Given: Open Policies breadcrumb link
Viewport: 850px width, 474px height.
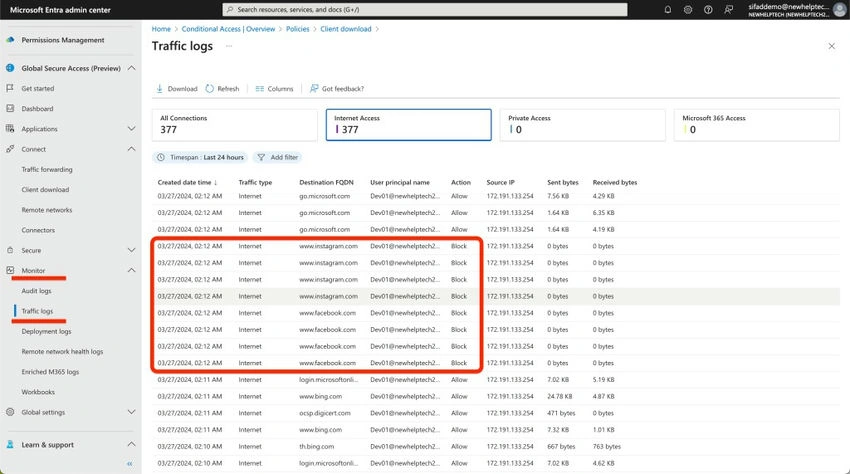Looking at the screenshot, I should [x=298, y=29].
